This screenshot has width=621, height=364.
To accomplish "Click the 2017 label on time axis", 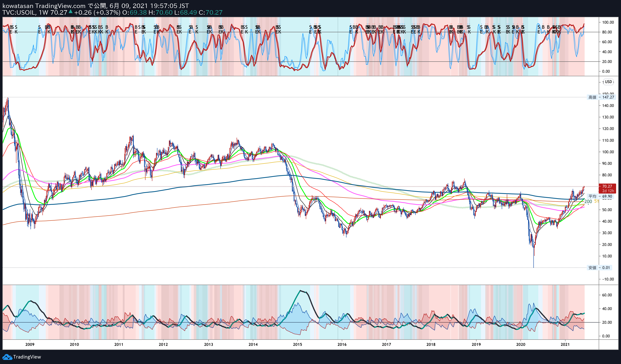I will pyautogui.click(x=386, y=344).
